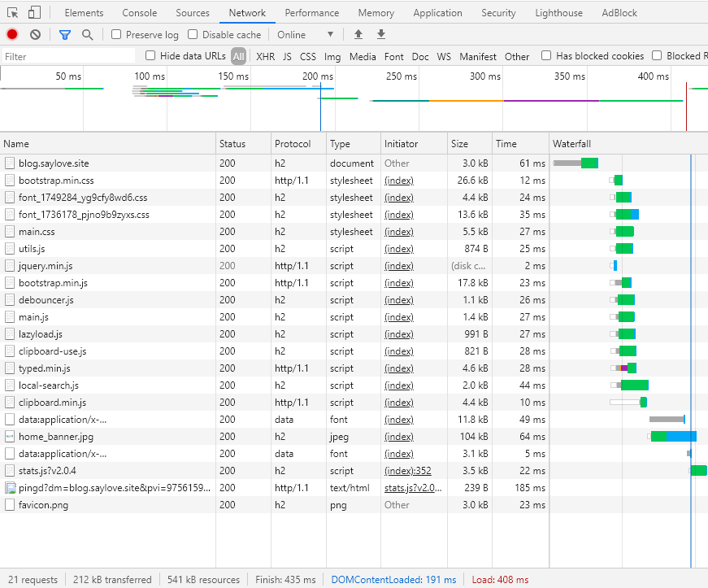Clear the network log
The width and height of the screenshot is (708, 588).
pos(35,34)
